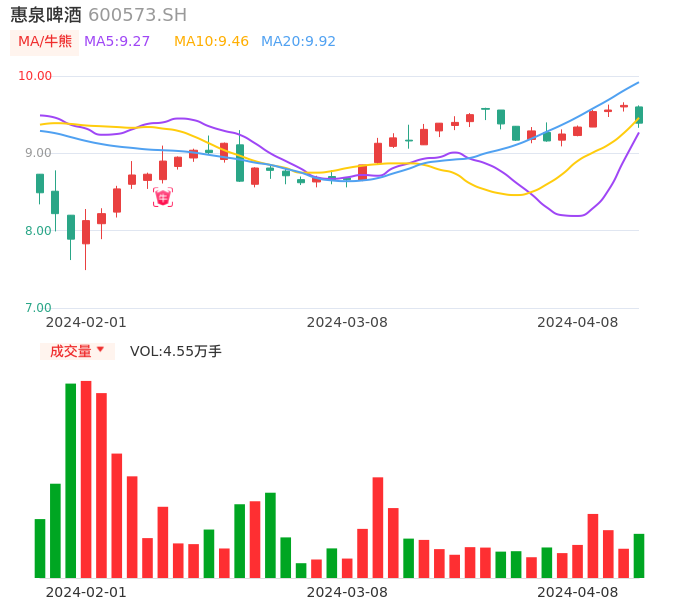Click the 2024-04-08 date under candlestick chart
686x606 pixels.
tap(578, 322)
